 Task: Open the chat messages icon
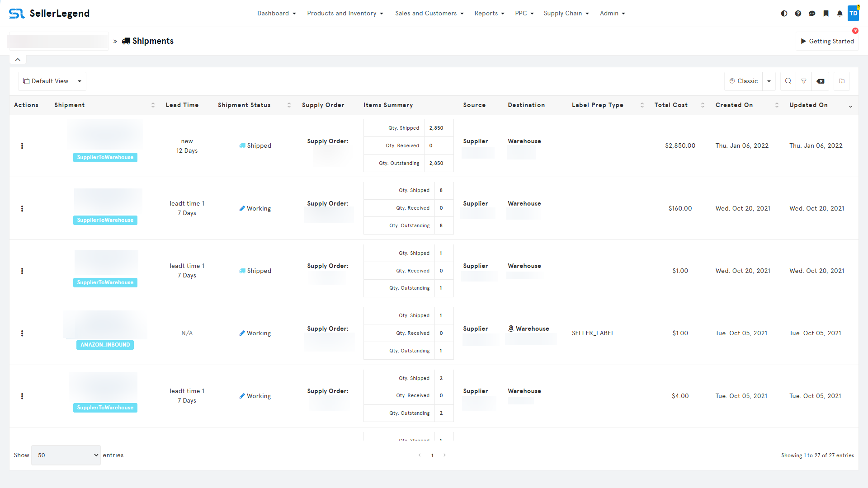[812, 13]
